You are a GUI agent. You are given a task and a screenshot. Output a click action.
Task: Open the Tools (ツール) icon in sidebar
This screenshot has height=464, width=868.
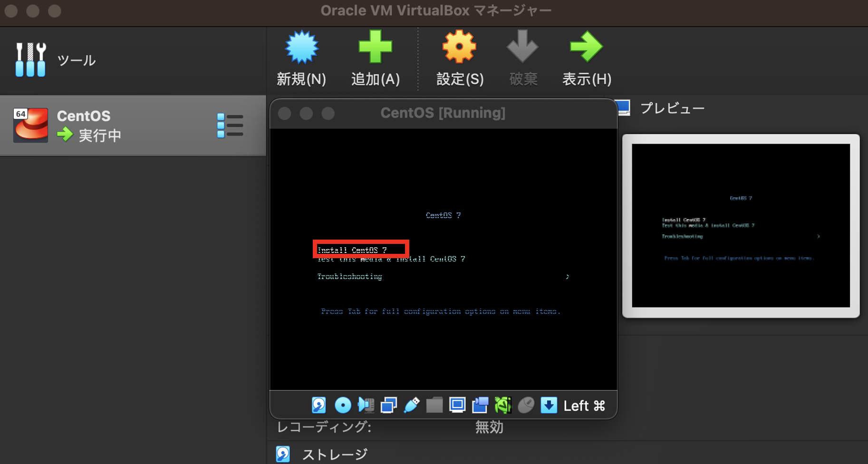pos(30,59)
